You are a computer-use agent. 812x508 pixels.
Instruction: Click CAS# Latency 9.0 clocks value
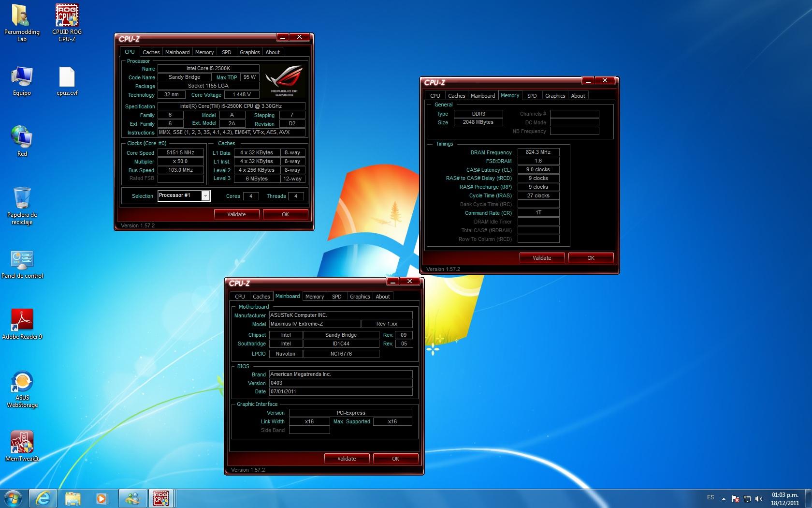pyautogui.click(x=538, y=169)
